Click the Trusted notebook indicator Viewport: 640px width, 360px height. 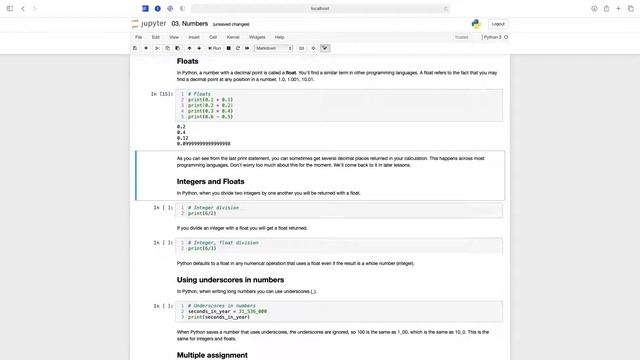tap(462, 37)
